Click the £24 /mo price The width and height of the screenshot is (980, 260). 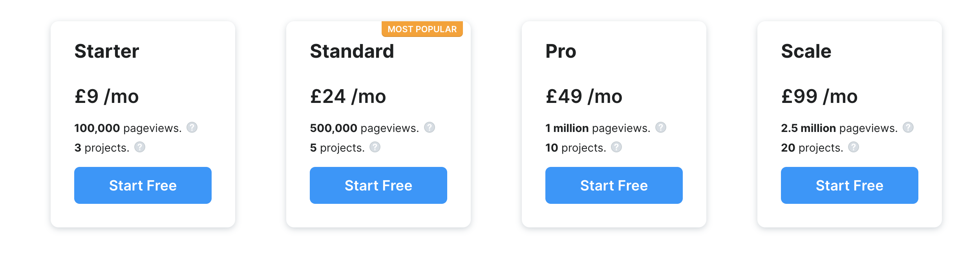(x=348, y=97)
